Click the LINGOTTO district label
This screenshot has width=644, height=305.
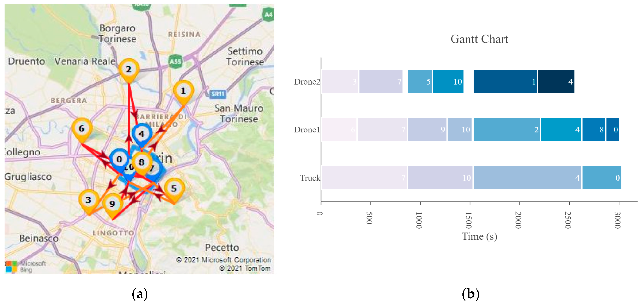pos(114,233)
